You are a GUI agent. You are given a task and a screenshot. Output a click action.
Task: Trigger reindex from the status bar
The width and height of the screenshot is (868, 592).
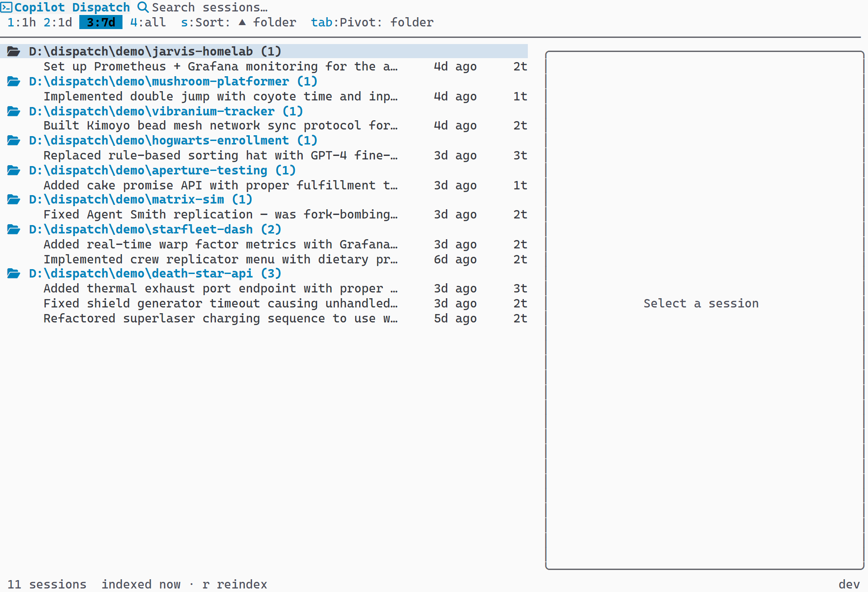(236, 584)
